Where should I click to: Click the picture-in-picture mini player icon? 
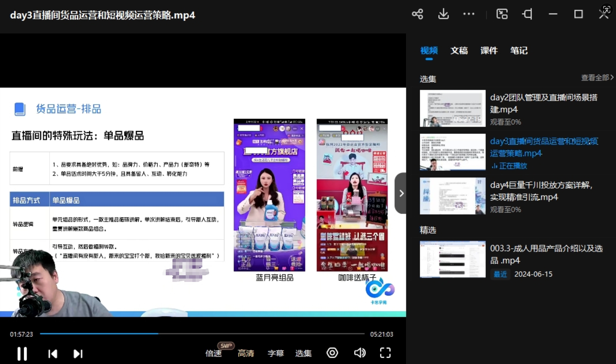tap(502, 14)
